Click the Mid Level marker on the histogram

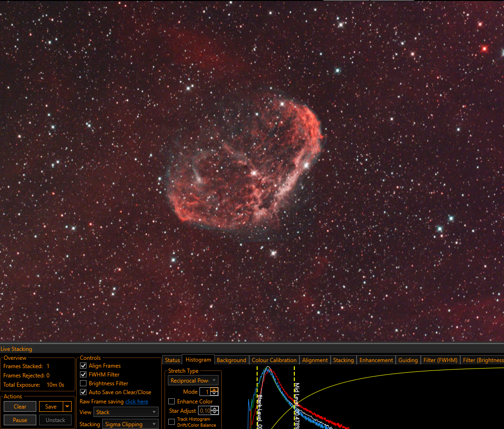[x=294, y=397]
